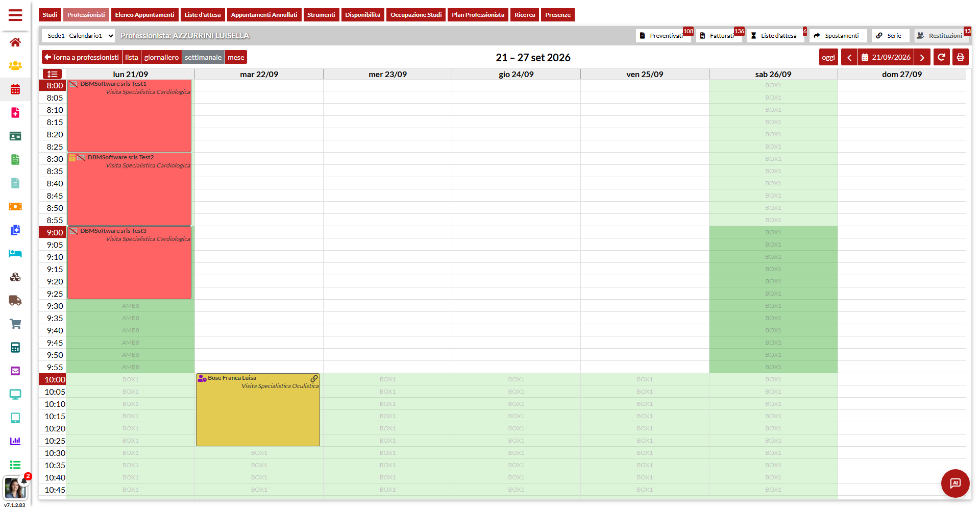Open the delivery truck icon in sidebar
The height and width of the screenshot is (508, 980).
pos(15,301)
